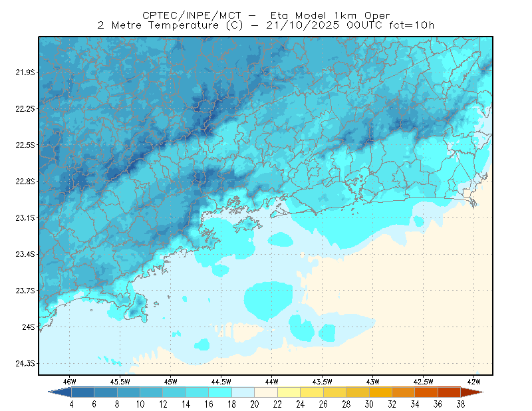
Task: Select the 45W longitude label
Action: [x=171, y=382]
